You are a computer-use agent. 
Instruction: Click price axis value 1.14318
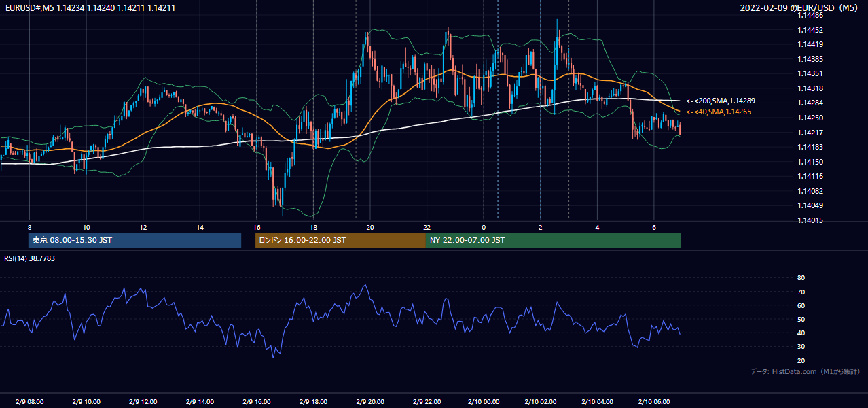pos(810,88)
